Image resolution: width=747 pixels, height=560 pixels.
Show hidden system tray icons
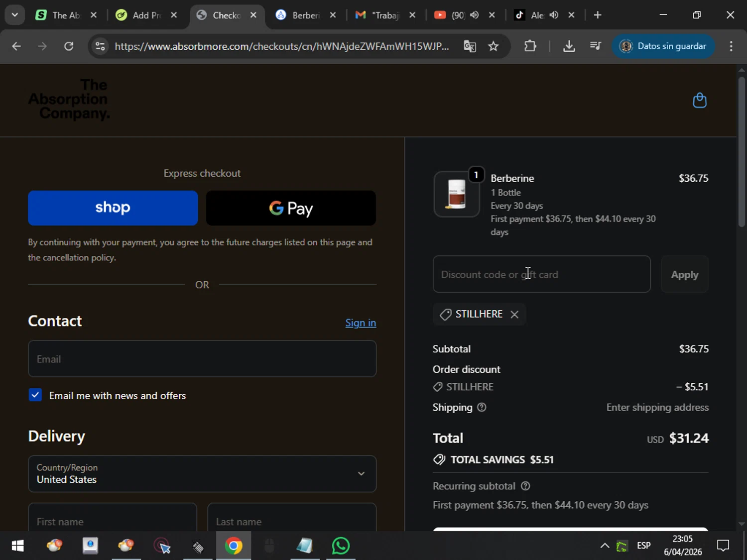click(x=605, y=546)
